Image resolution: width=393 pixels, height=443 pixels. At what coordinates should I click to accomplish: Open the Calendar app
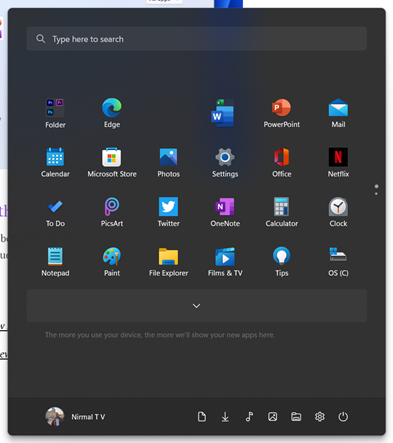[55, 162]
